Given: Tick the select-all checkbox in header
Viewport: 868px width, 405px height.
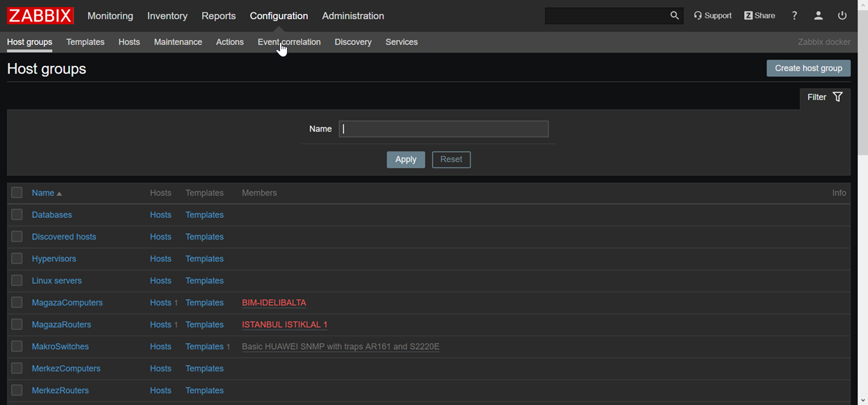Looking at the screenshot, I should (x=17, y=193).
